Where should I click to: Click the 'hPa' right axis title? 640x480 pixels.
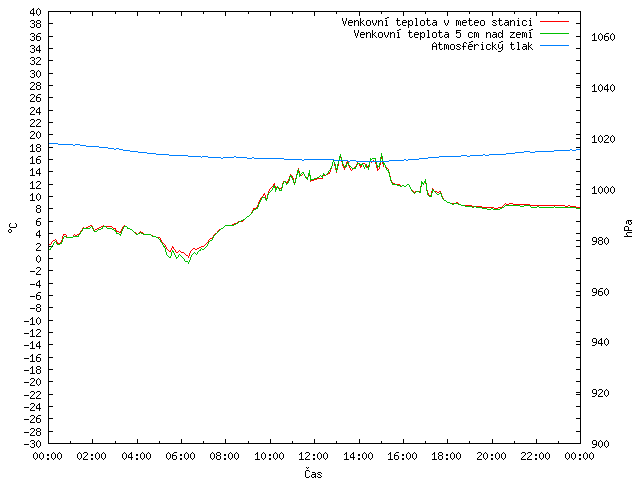click(x=628, y=228)
